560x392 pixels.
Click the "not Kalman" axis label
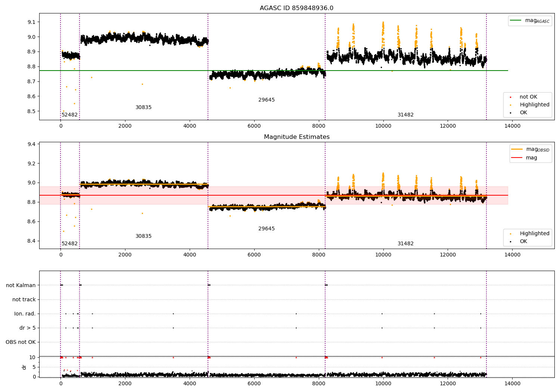coord(21,285)
